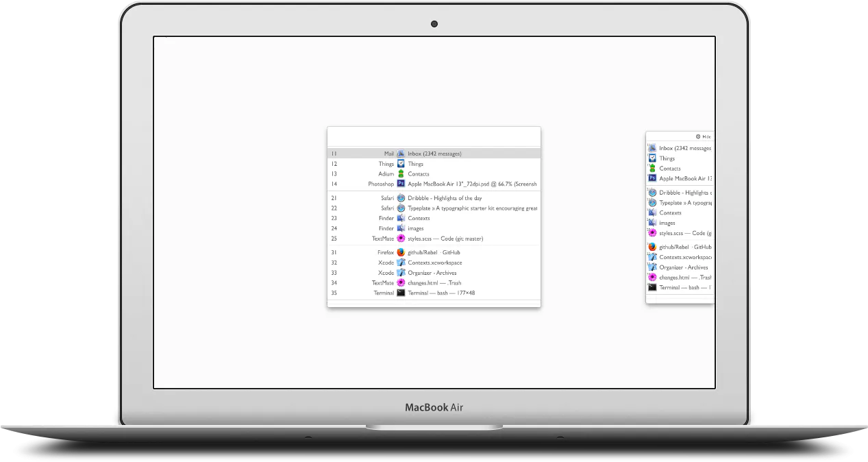The width and height of the screenshot is (868, 462).
Task: Select 'Organizer - Archives' title in center panel
Action: pyautogui.click(x=432, y=273)
